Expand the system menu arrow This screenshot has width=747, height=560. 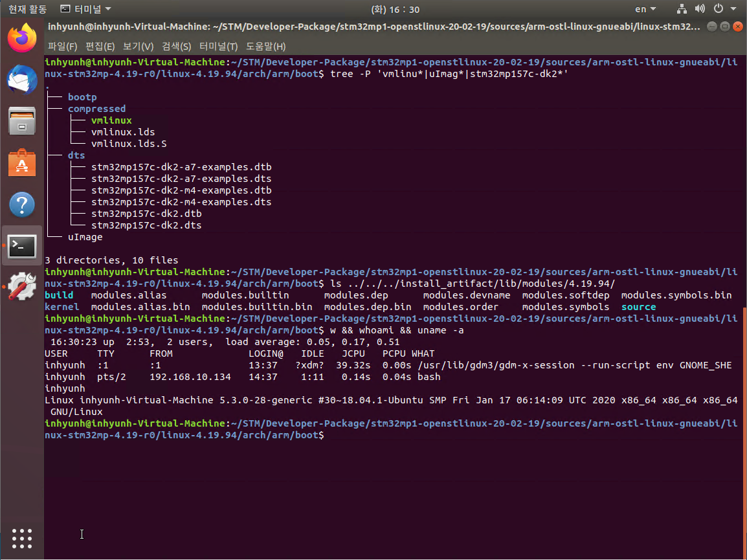pyautogui.click(x=733, y=9)
